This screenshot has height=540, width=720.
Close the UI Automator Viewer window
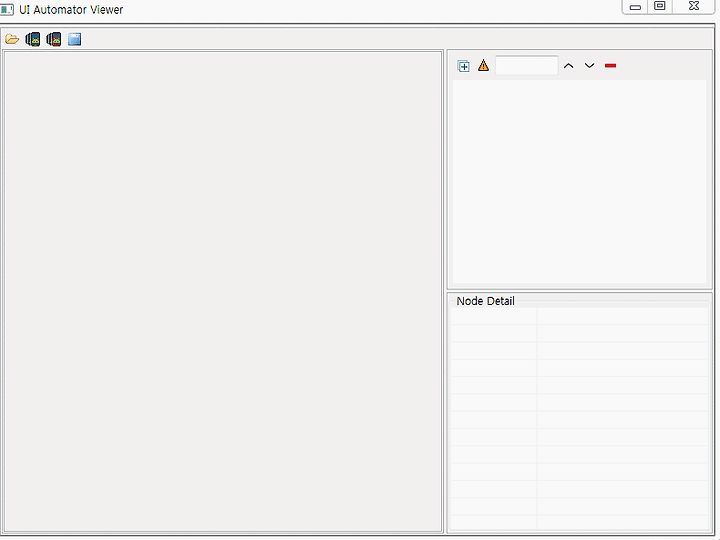(x=694, y=6)
